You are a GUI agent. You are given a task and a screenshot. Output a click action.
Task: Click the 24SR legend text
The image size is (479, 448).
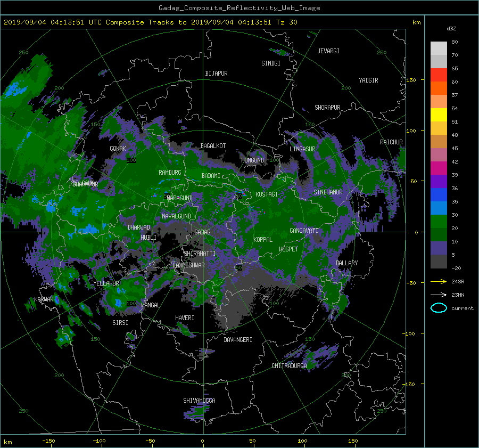coord(458,282)
